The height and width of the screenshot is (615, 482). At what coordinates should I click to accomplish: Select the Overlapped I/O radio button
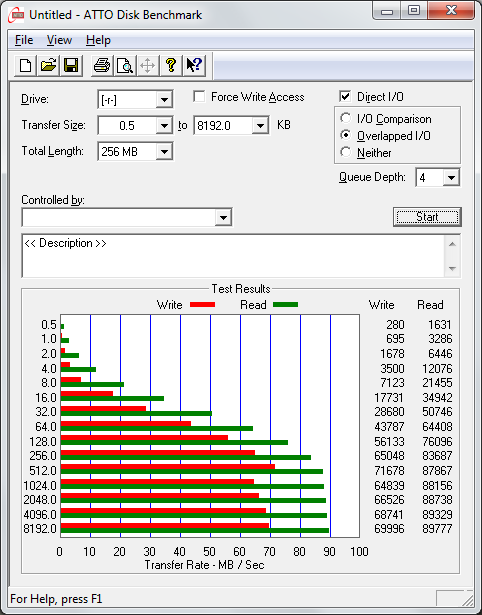pyautogui.click(x=346, y=135)
